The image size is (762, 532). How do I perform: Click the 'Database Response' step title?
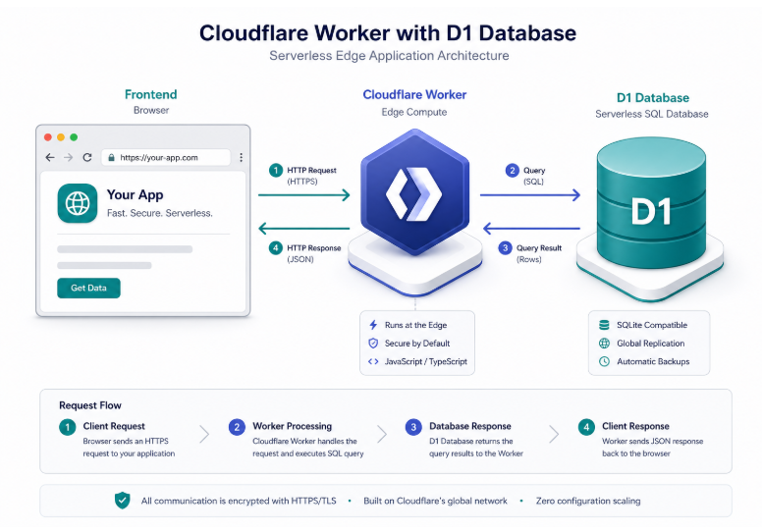[x=470, y=426]
